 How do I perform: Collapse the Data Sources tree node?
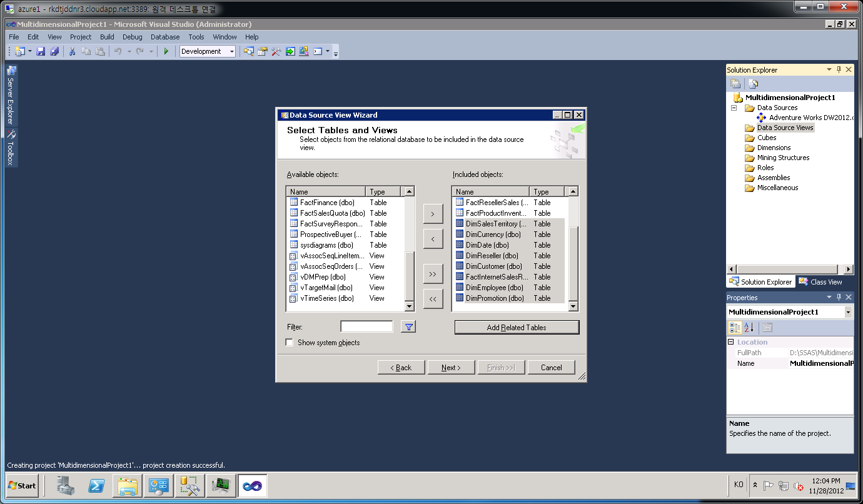click(x=734, y=108)
